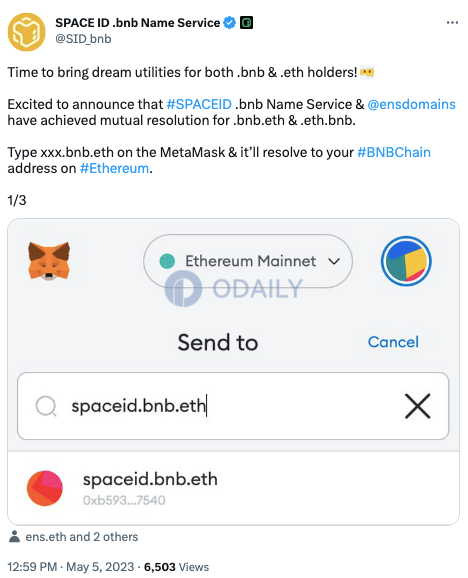Click the spaceid.bnb.eth result avatar
This screenshot has height=578, width=468.
click(x=45, y=488)
